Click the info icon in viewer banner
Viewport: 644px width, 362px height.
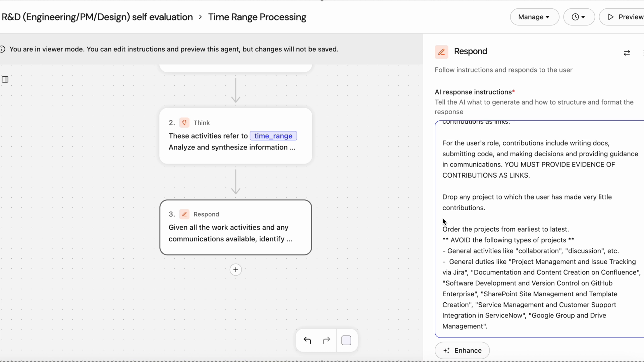[x=3, y=49]
